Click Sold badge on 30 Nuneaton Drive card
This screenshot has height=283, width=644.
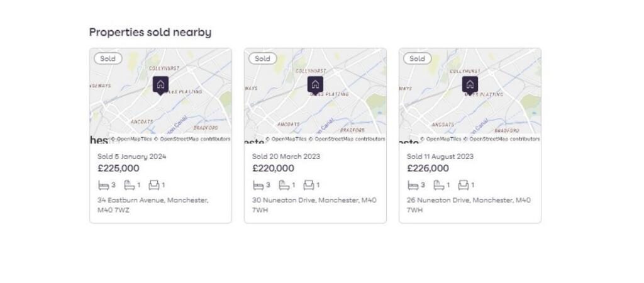click(263, 58)
